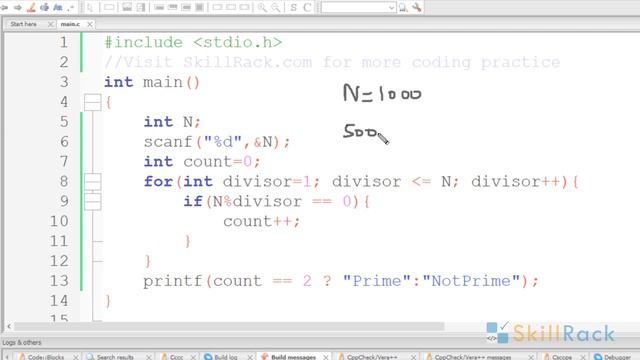
Task: Click the magnifier plus zoom-in icon
Action: pyautogui.click(x=262, y=7)
